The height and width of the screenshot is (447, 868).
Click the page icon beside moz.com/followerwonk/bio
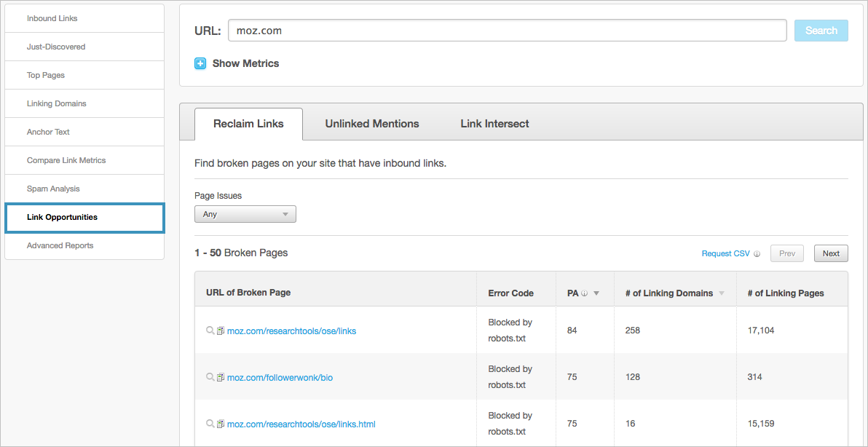pyautogui.click(x=221, y=378)
